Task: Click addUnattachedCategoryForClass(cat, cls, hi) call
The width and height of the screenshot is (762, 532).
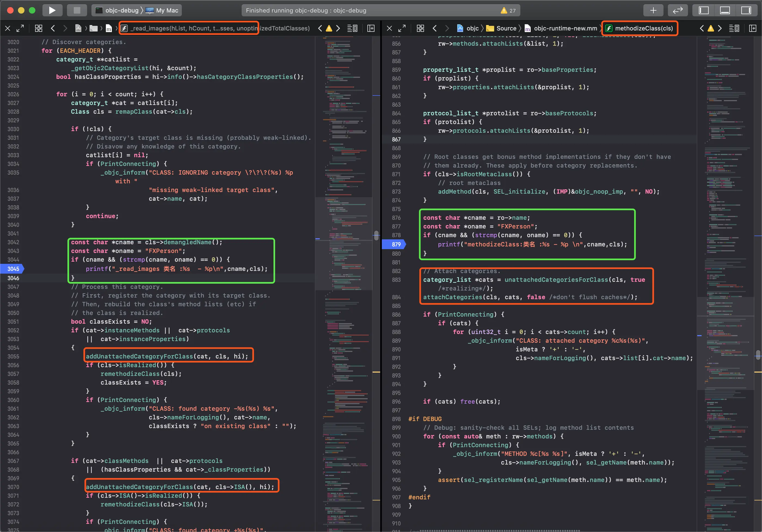Action: tap(167, 356)
